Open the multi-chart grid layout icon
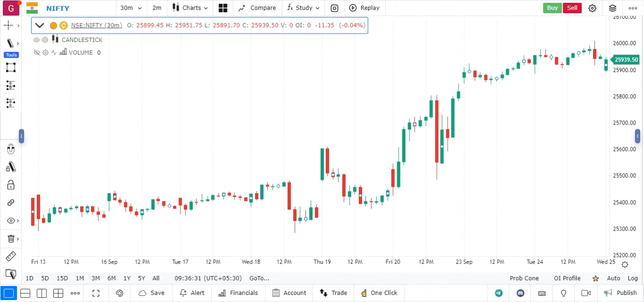This screenshot has width=644, height=302. click(x=223, y=8)
